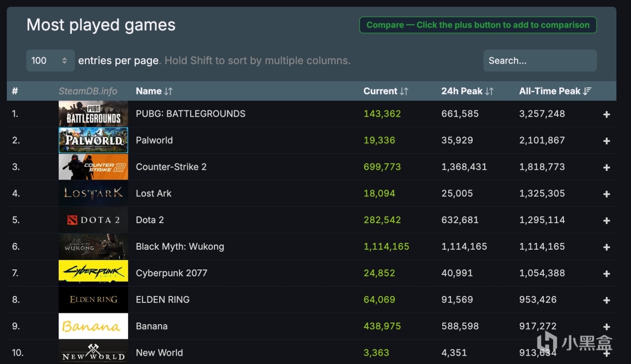Open Cyberpunk 2077 name link

(x=172, y=273)
